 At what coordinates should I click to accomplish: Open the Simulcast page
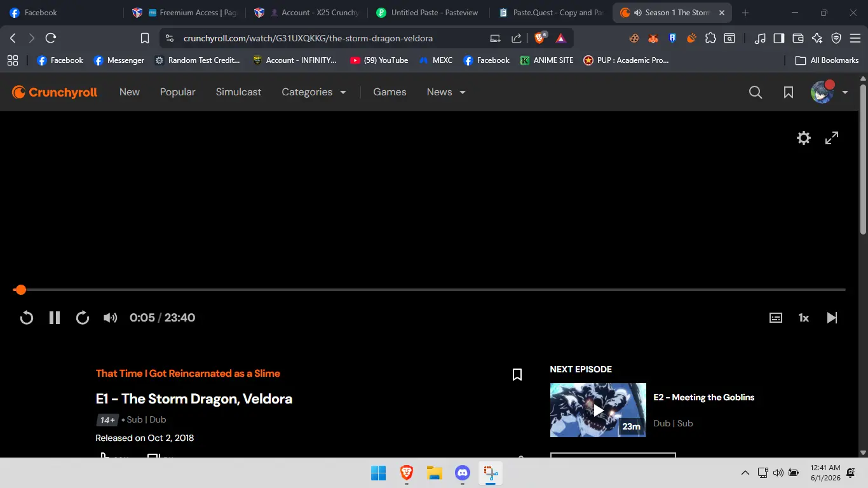tap(238, 92)
